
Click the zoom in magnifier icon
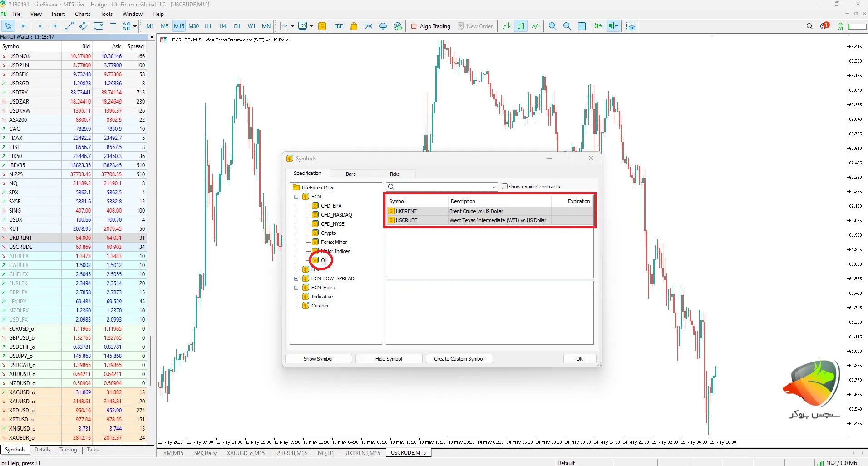tap(552, 26)
